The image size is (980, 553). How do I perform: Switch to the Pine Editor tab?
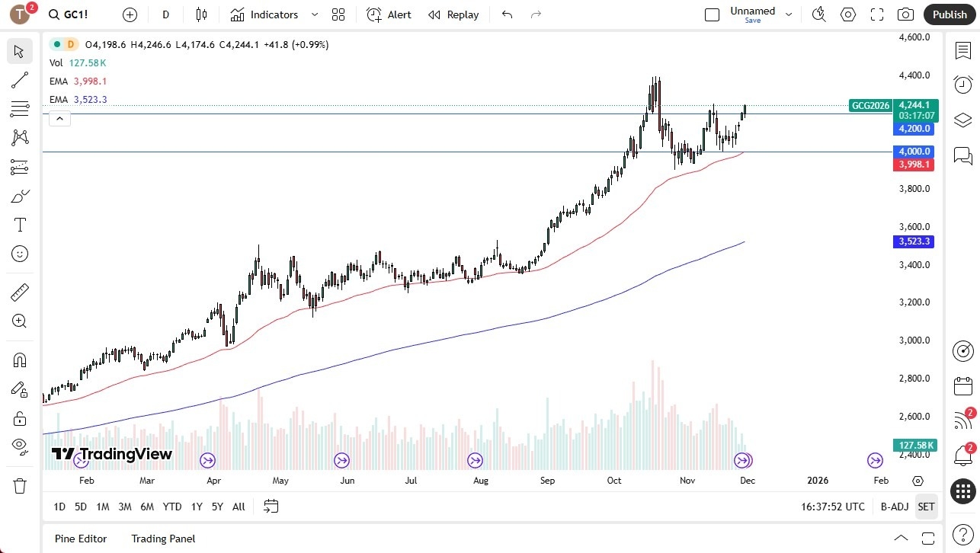(80, 539)
